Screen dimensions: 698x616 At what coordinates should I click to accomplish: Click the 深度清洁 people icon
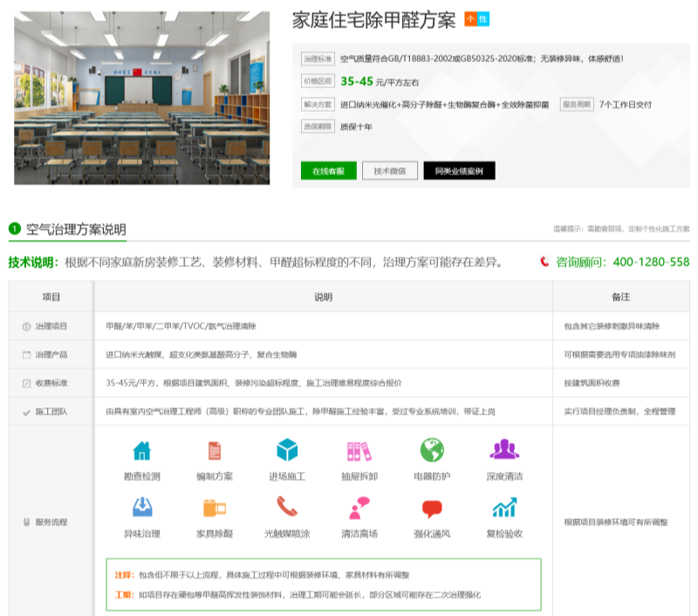tap(504, 450)
